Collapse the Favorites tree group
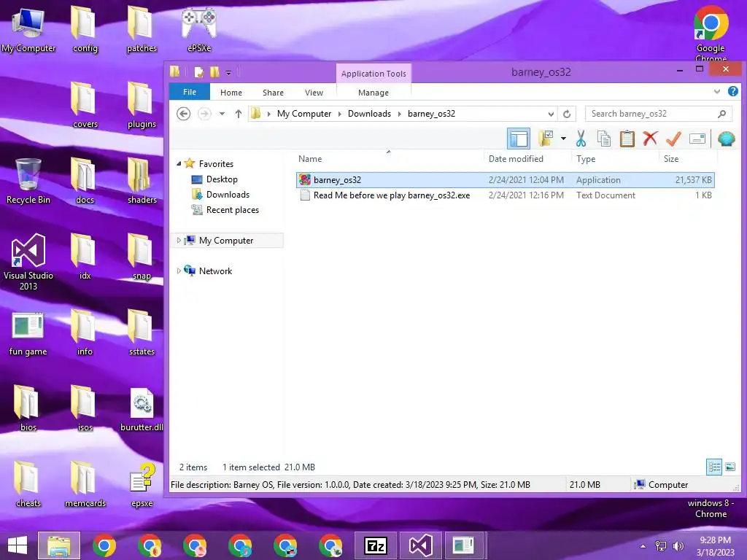 point(179,164)
